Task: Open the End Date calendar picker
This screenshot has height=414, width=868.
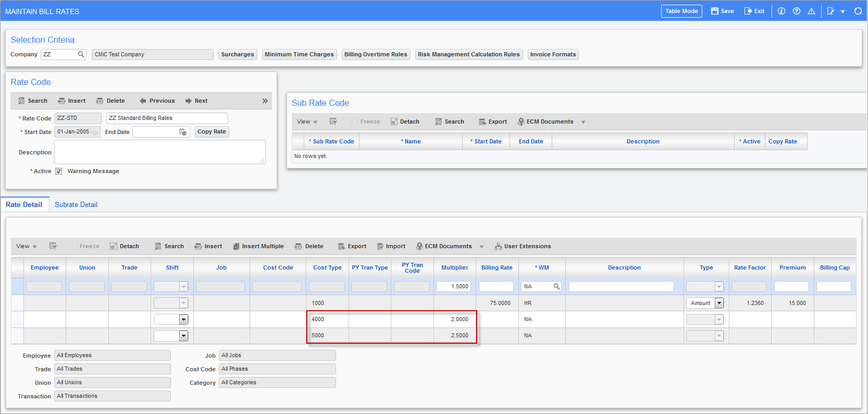Action: (183, 132)
